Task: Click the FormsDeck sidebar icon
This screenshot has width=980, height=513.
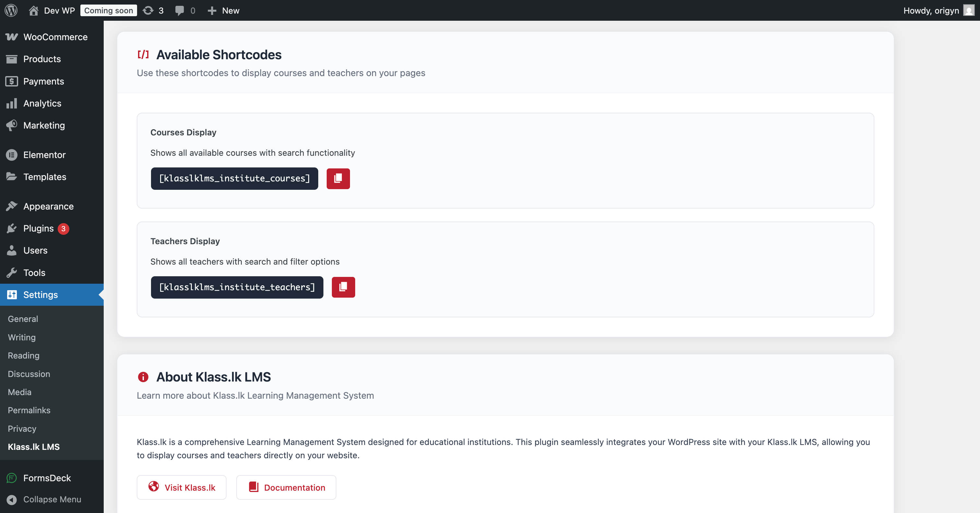Action: [11, 478]
